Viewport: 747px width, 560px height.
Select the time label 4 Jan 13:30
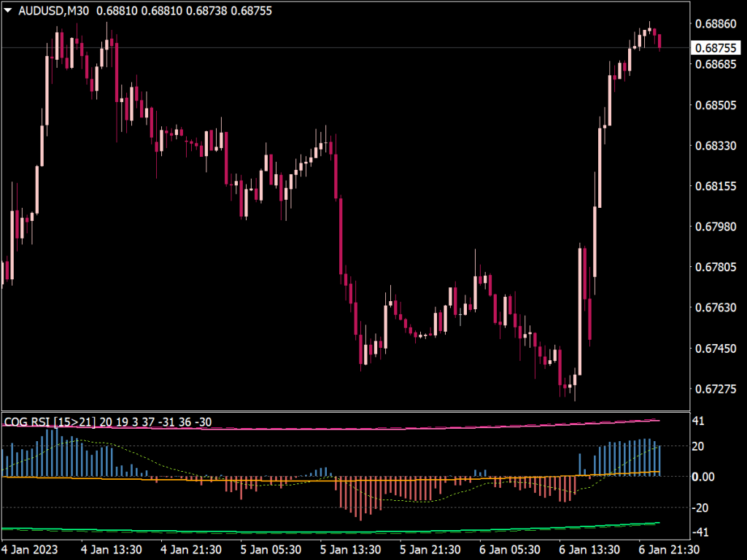click(x=112, y=550)
